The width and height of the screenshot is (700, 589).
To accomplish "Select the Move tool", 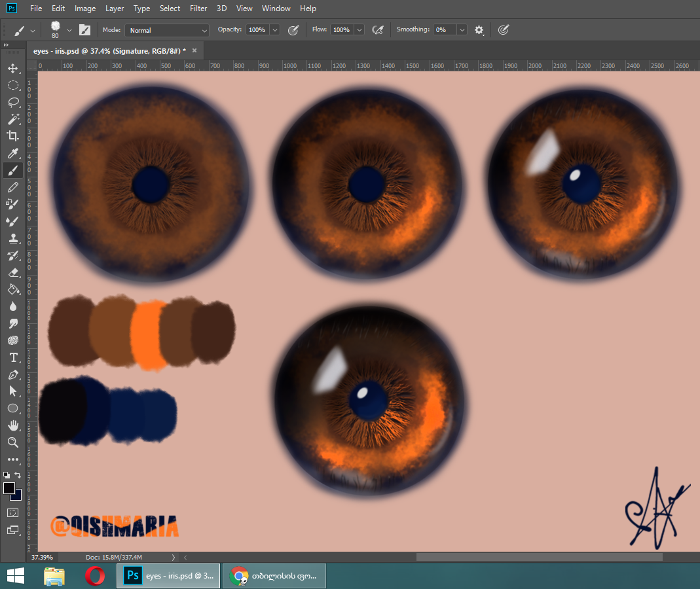I will tap(13, 68).
